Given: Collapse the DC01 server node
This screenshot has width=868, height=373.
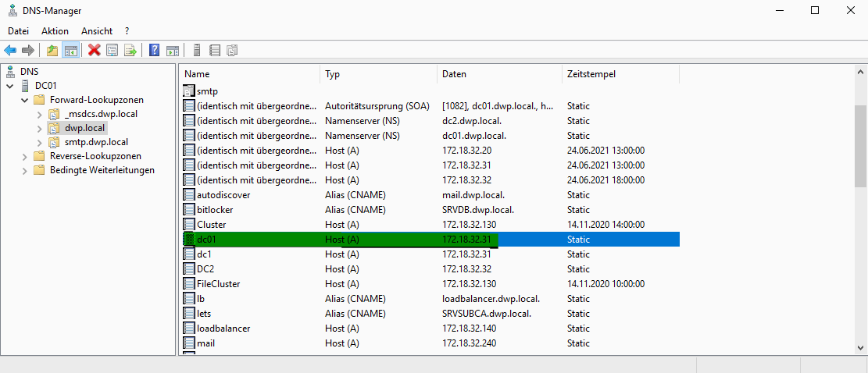Looking at the screenshot, I should pos(10,86).
